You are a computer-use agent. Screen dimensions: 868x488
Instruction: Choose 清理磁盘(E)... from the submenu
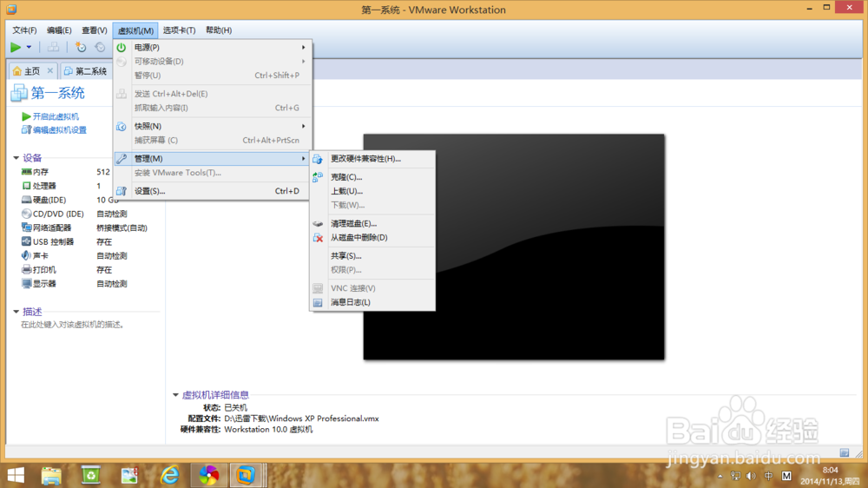coord(372,224)
